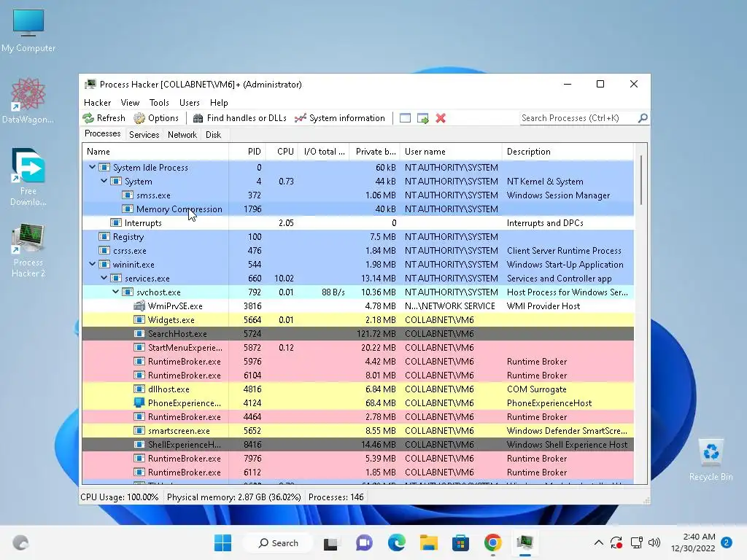
Task: Select the smartscreen.exe process row
Action: tap(357, 430)
